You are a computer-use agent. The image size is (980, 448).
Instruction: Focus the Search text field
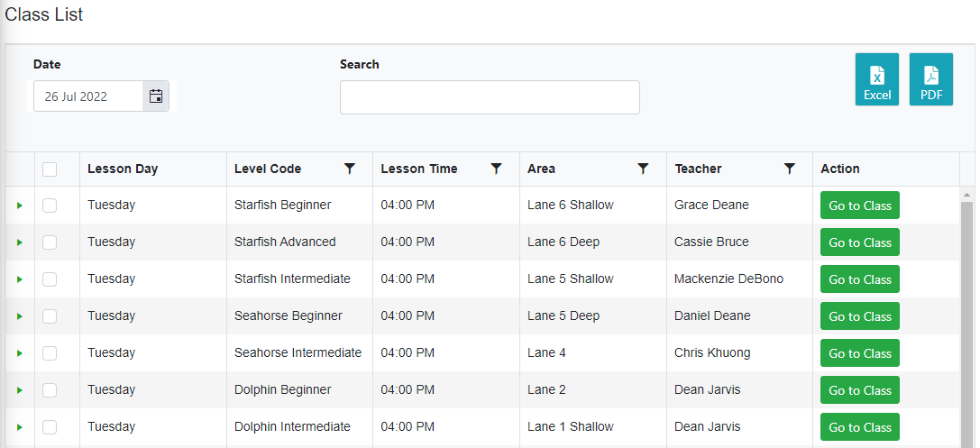pyautogui.click(x=490, y=97)
